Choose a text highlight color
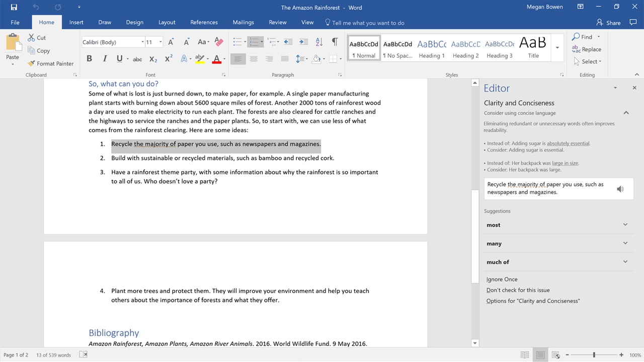Image resolution: width=644 pixels, height=362 pixels. pos(200,59)
